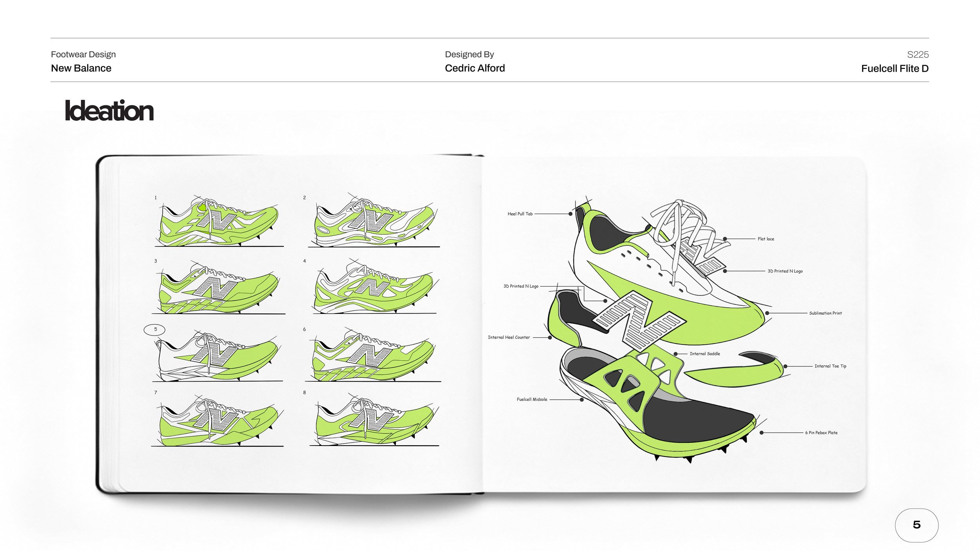Screen dimensions: 980x551
Task: Click the Internal Heel Counter label
Action: 508,337
